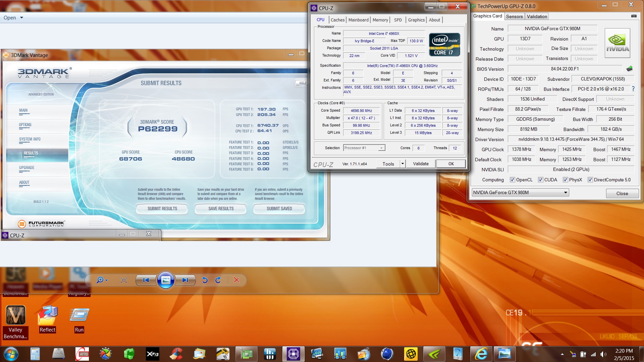This screenshot has height=362, width=644.
Task: Click the Bus Interface question mark icon
Action: [633, 89]
